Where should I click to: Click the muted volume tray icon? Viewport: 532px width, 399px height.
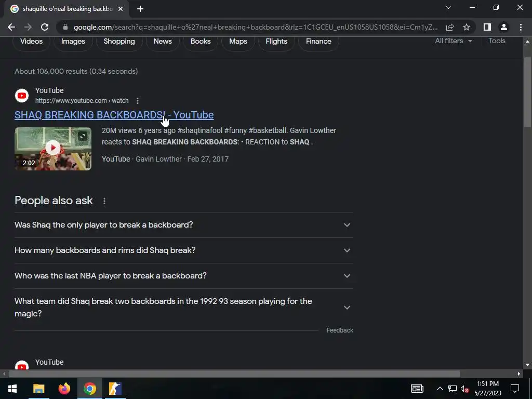465,389
